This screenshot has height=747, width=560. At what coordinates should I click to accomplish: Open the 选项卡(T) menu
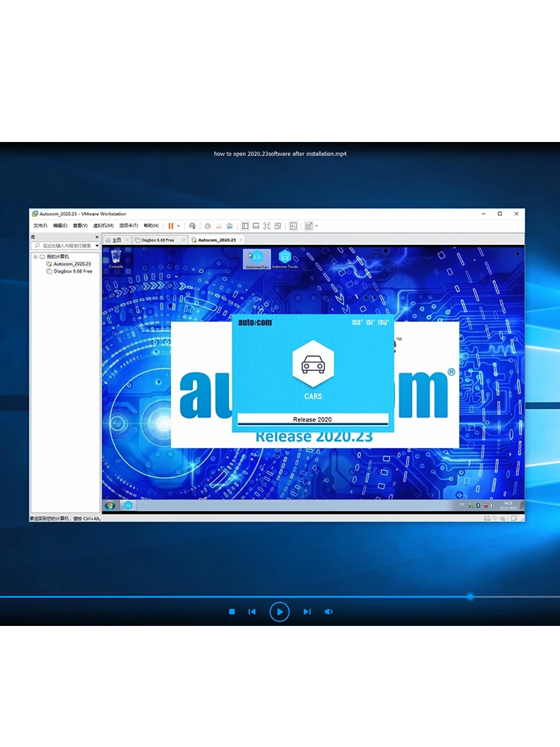click(x=128, y=226)
